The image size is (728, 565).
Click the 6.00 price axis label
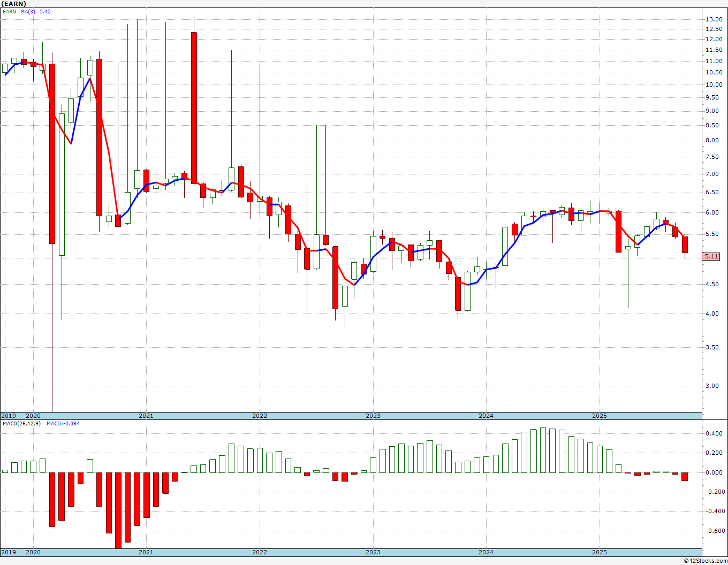point(713,212)
